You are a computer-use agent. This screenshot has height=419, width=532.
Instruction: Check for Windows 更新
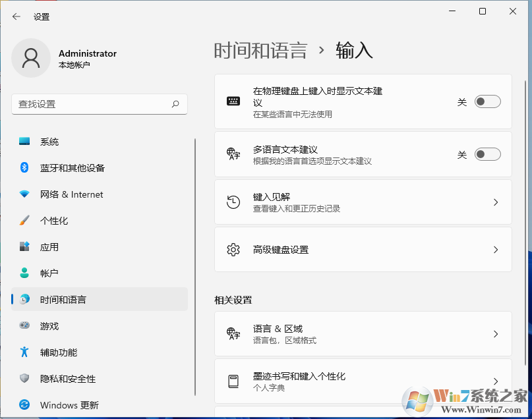(x=69, y=405)
